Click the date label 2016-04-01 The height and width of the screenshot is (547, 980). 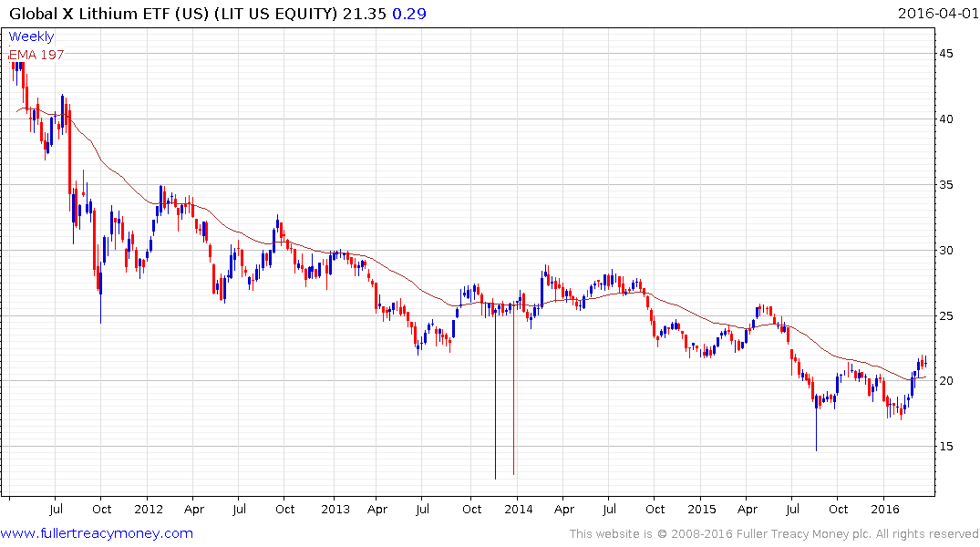pos(937,14)
